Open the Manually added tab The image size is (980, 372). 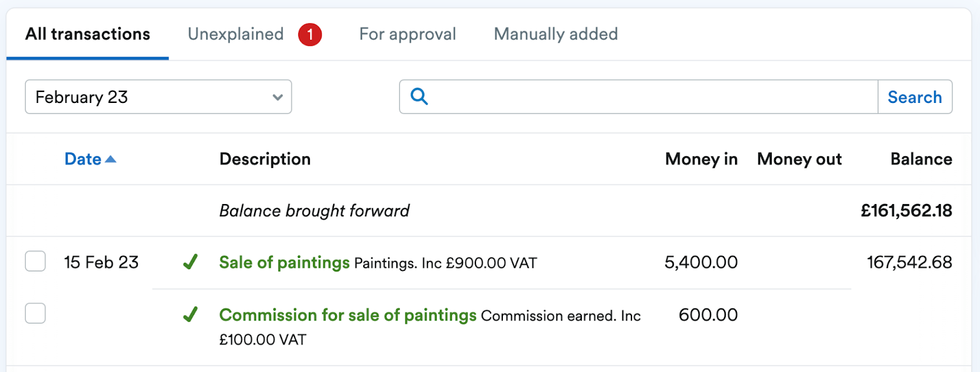tap(556, 34)
